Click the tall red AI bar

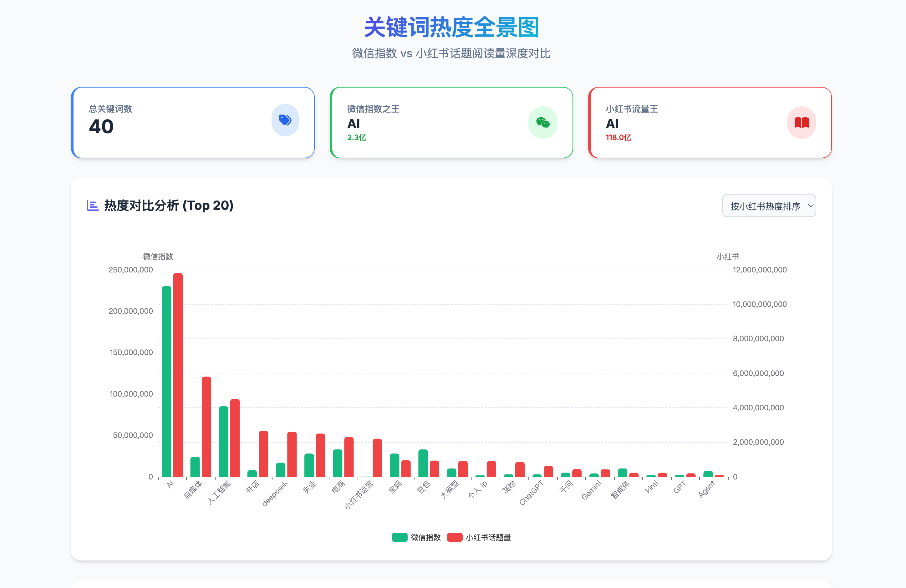click(178, 375)
